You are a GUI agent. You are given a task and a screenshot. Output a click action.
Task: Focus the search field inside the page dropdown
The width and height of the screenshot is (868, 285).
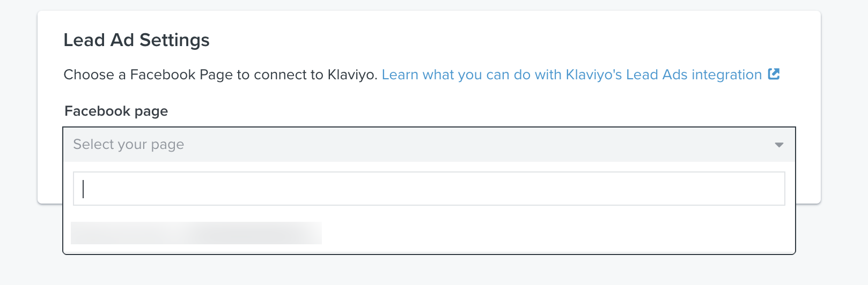coord(429,189)
